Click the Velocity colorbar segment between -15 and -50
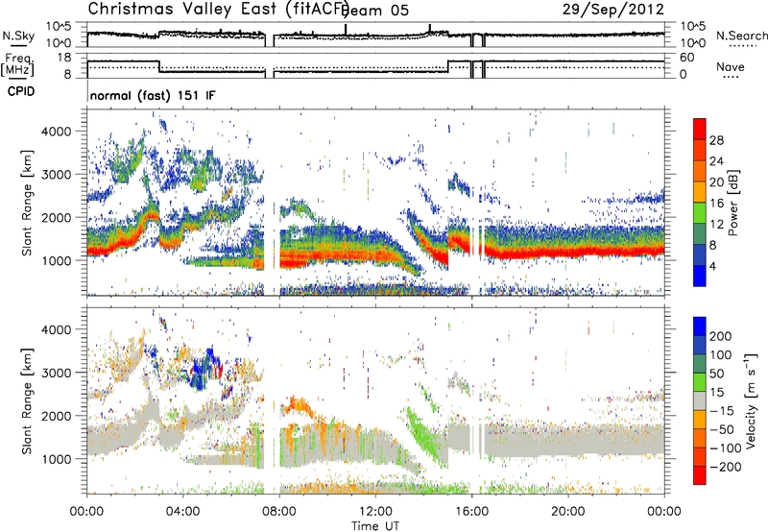 pyautogui.click(x=700, y=420)
